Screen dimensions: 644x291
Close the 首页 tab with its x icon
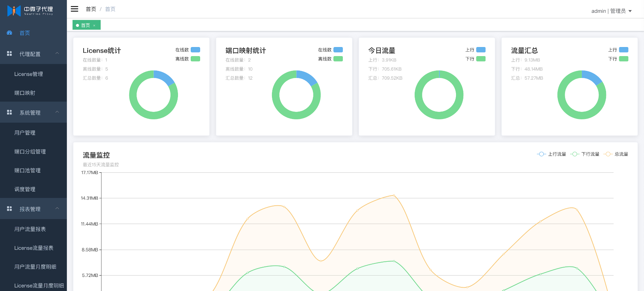(x=94, y=26)
